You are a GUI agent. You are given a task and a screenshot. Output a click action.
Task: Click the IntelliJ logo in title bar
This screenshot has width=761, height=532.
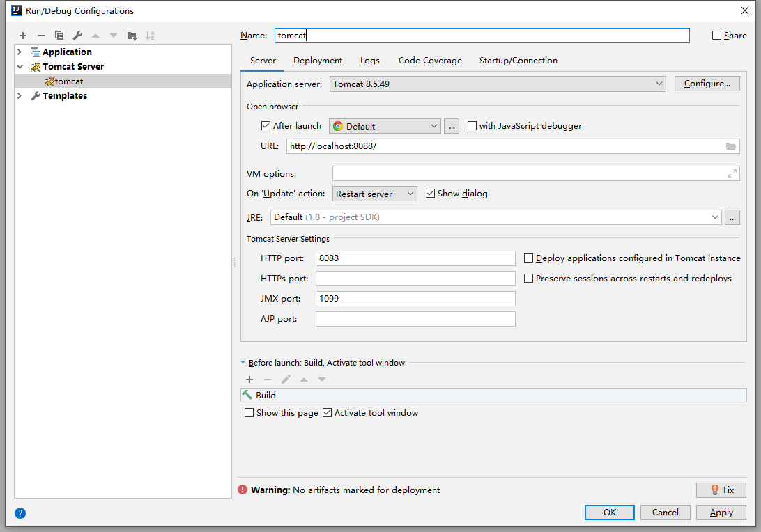pos(17,10)
